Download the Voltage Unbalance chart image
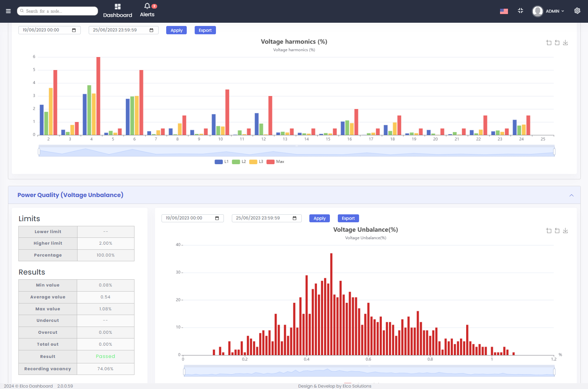 [x=565, y=230]
